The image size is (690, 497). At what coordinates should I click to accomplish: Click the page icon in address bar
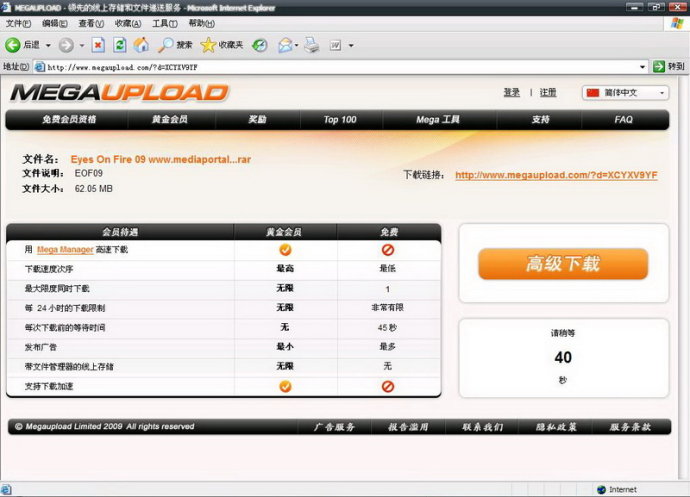[40, 67]
